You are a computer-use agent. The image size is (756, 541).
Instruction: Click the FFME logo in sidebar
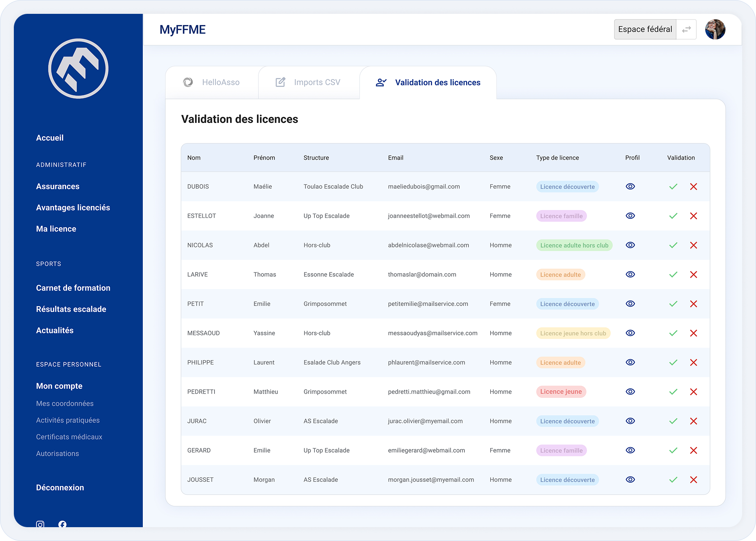(78, 69)
